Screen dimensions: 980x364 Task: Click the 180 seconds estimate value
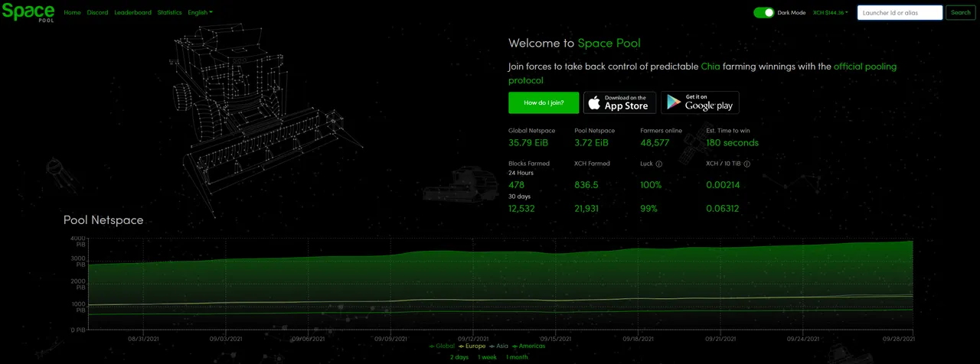733,143
